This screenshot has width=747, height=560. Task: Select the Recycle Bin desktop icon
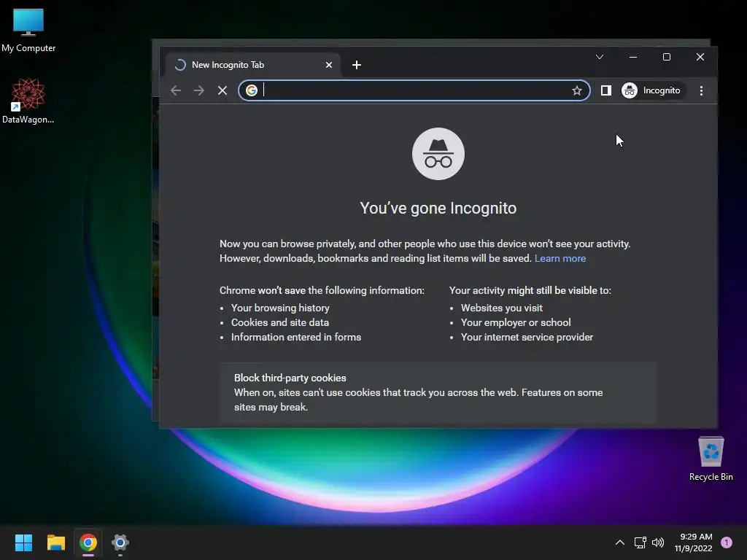tap(711, 459)
